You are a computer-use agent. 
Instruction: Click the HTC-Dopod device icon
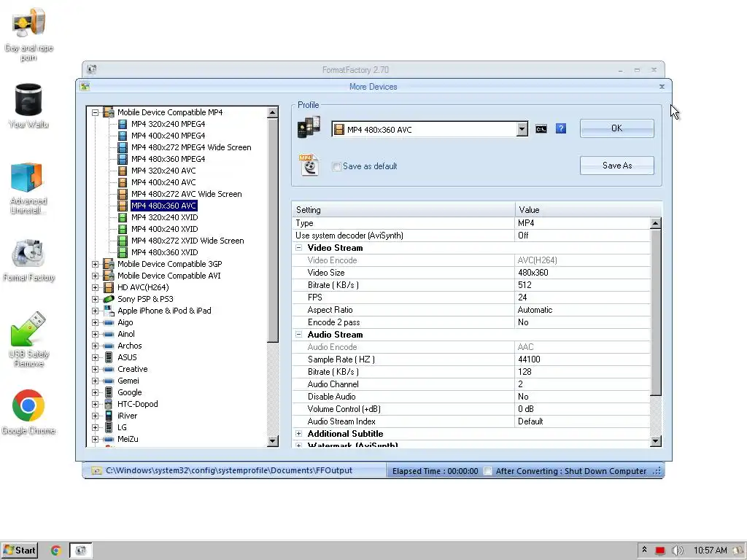[x=109, y=404]
